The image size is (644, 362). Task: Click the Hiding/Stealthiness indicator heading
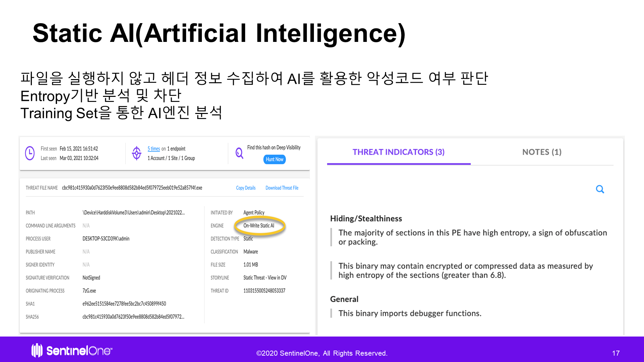coord(366,219)
